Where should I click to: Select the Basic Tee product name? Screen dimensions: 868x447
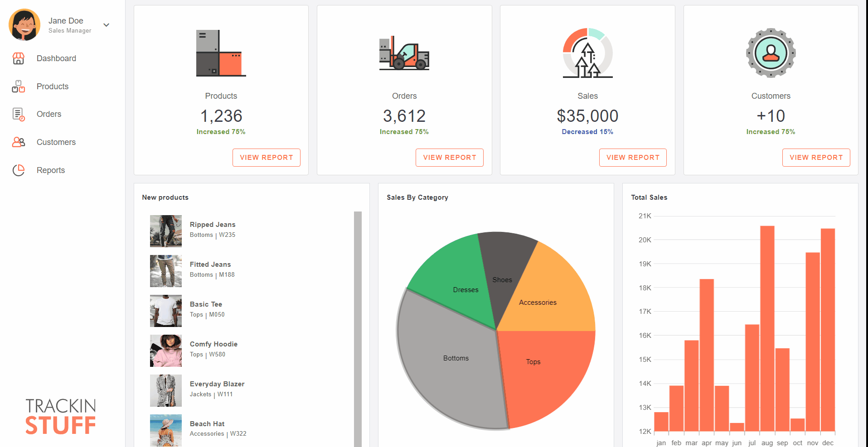206,304
